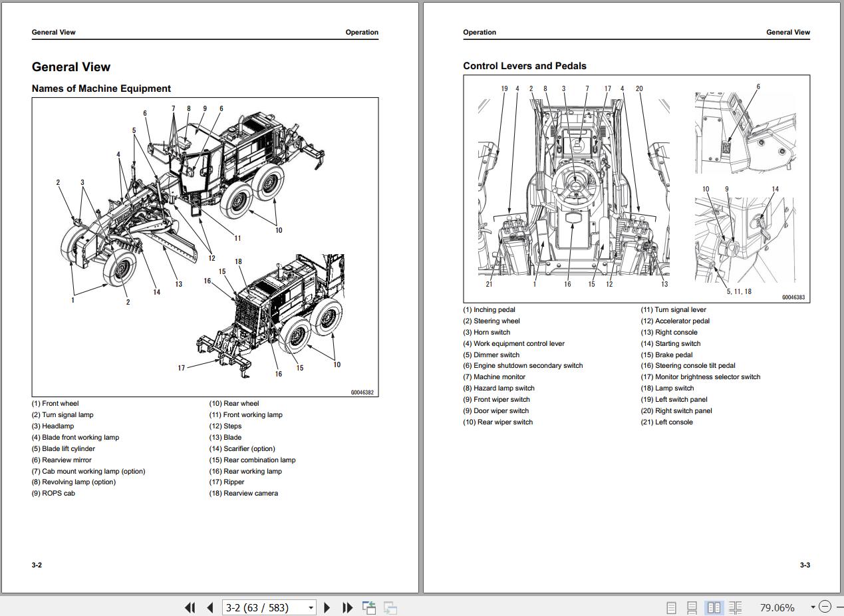This screenshot has width=844, height=616.
Task: Jump to the first page
Action: (x=190, y=607)
